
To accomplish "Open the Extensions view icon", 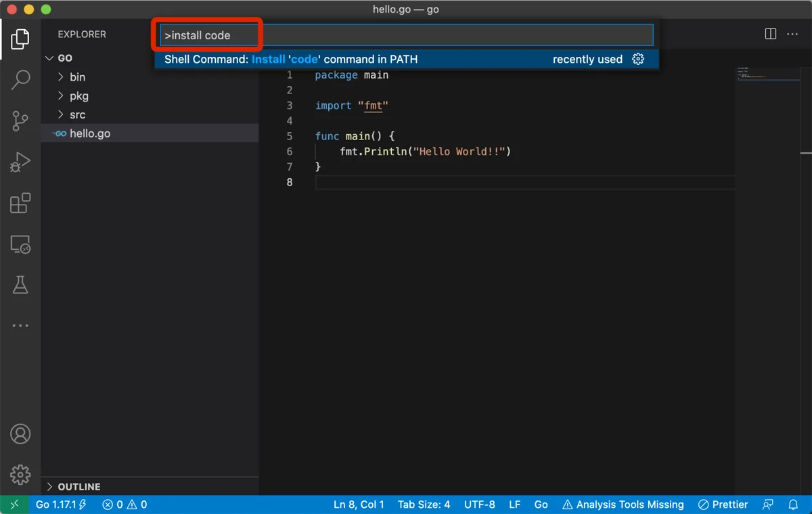I will tap(20, 203).
